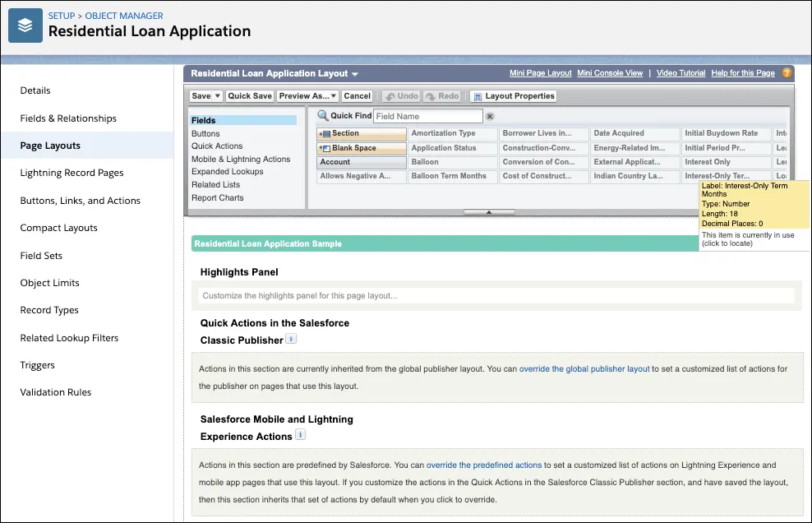
Task: Click the Interest-Only Ter... field
Action: click(x=726, y=176)
